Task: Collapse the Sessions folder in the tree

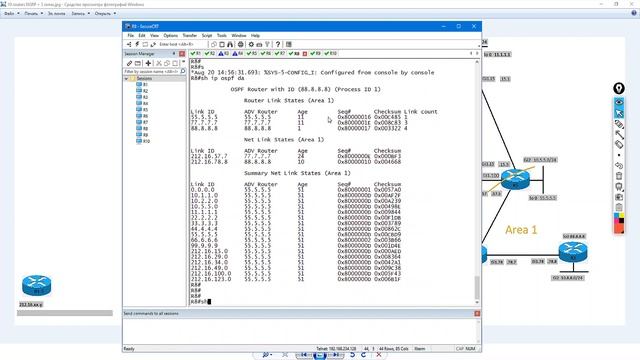Action: pyautogui.click(x=127, y=78)
